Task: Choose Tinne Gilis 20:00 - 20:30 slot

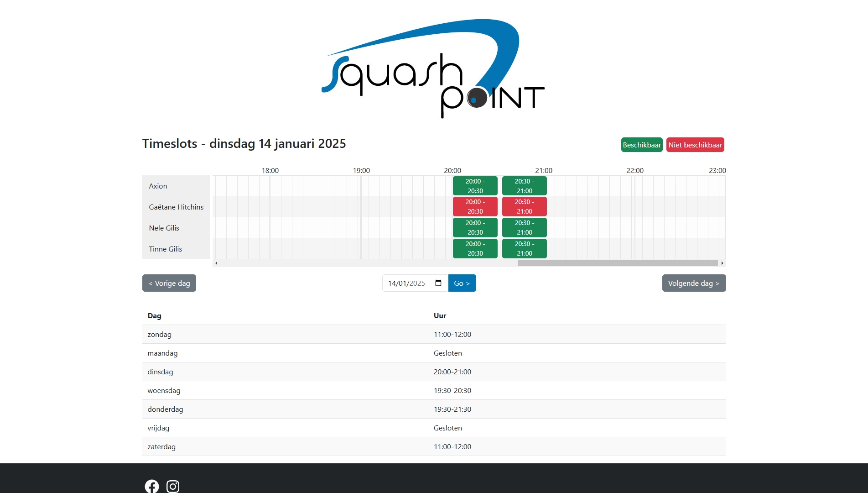Action: click(x=475, y=249)
